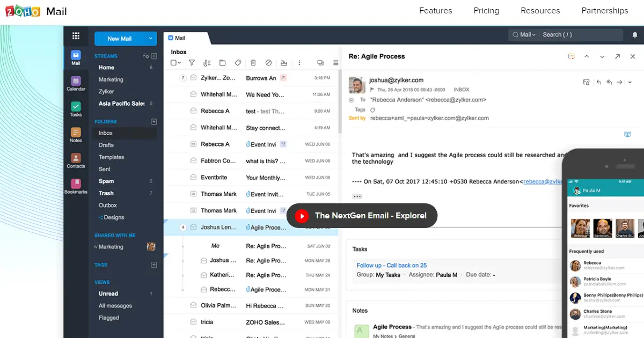Open the Calendar module in sidebar
644x338 pixels.
(76, 84)
